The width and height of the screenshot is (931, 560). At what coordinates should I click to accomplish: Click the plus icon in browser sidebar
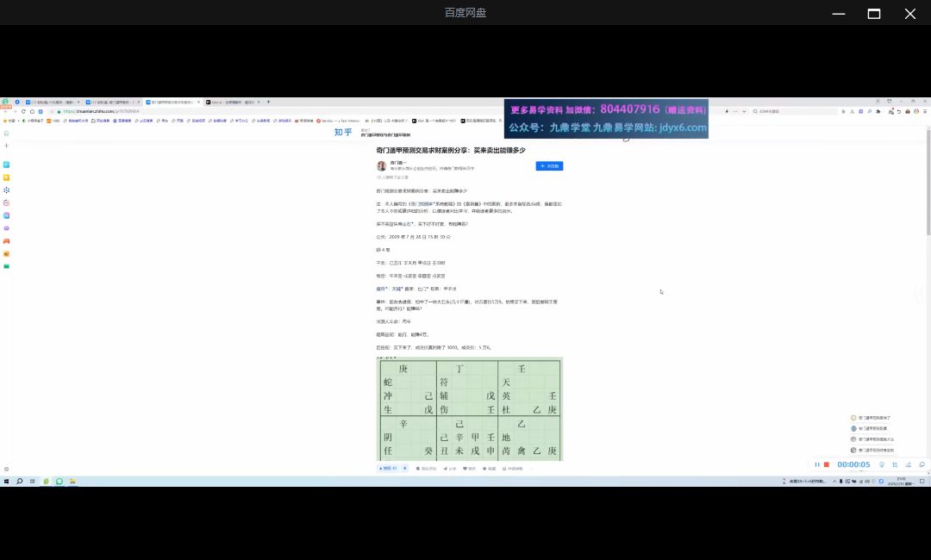point(6,146)
